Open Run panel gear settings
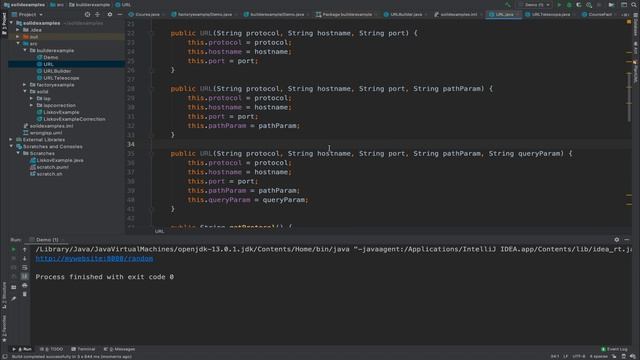This screenshot has width=640, height=360. point(617,240)
